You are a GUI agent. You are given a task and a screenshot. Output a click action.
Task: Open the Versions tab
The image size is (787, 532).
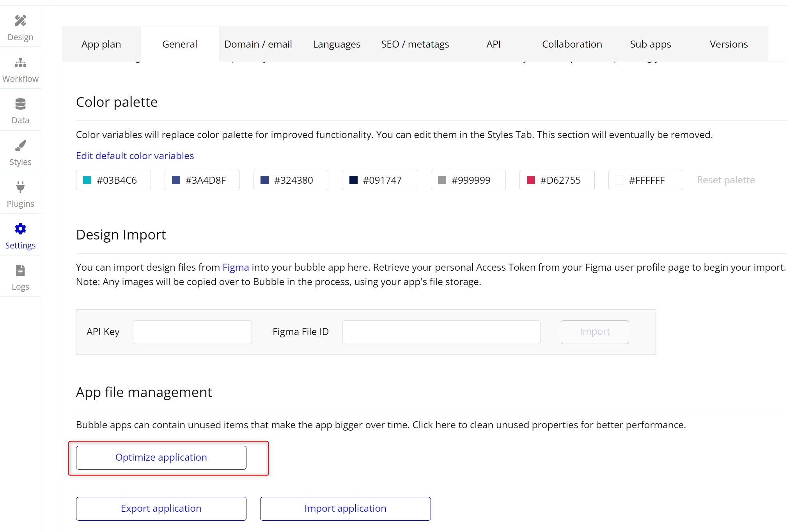[729, 44]
